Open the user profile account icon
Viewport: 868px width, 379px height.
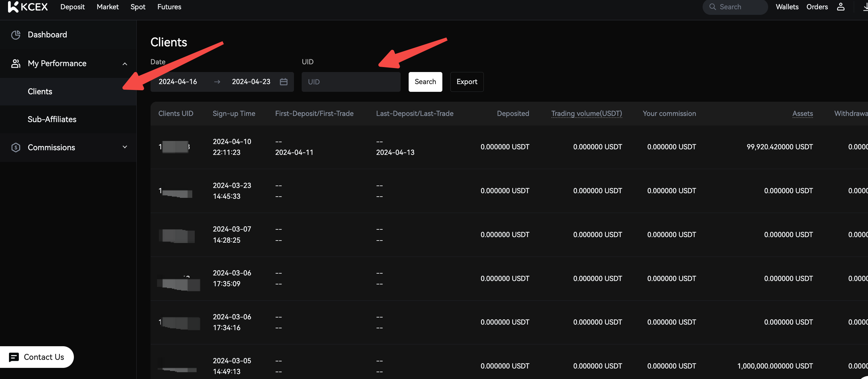click(x=840, y=7)
